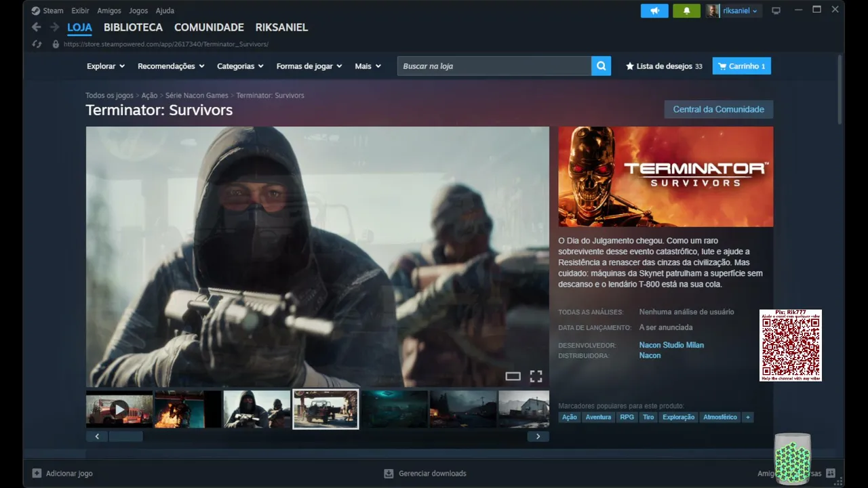The image size is (868, 488).
Task: Follow the Ação breadcrumb link
Action: coord(149,96)
